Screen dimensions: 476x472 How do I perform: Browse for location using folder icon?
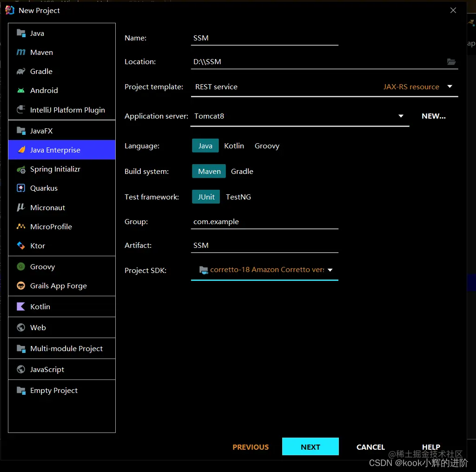click(x=451, y=62)
